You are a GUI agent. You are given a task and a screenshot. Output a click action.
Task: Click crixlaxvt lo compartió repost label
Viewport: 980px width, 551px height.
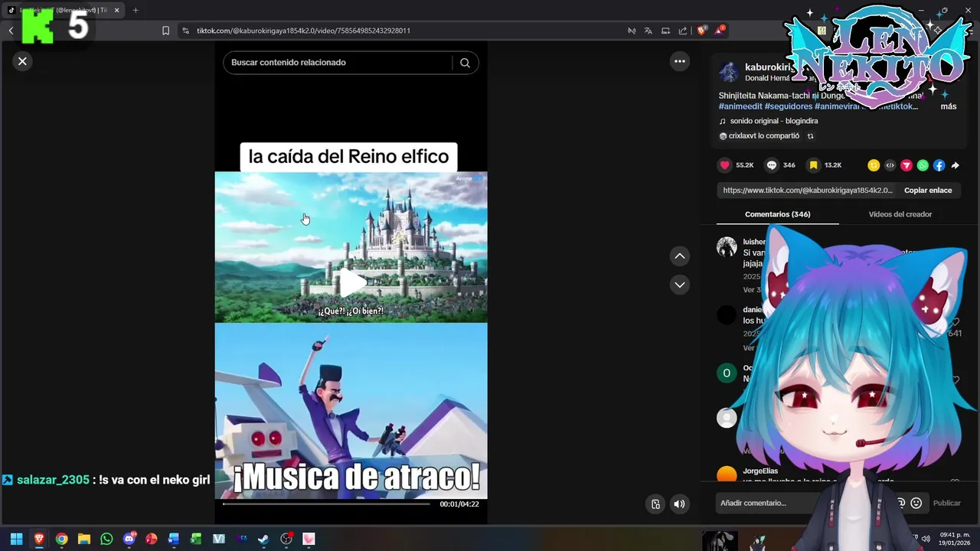[763, 135]
